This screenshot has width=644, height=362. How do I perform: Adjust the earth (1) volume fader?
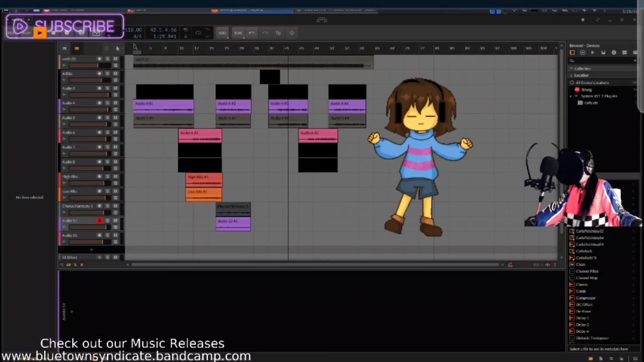tap(89, 65)
